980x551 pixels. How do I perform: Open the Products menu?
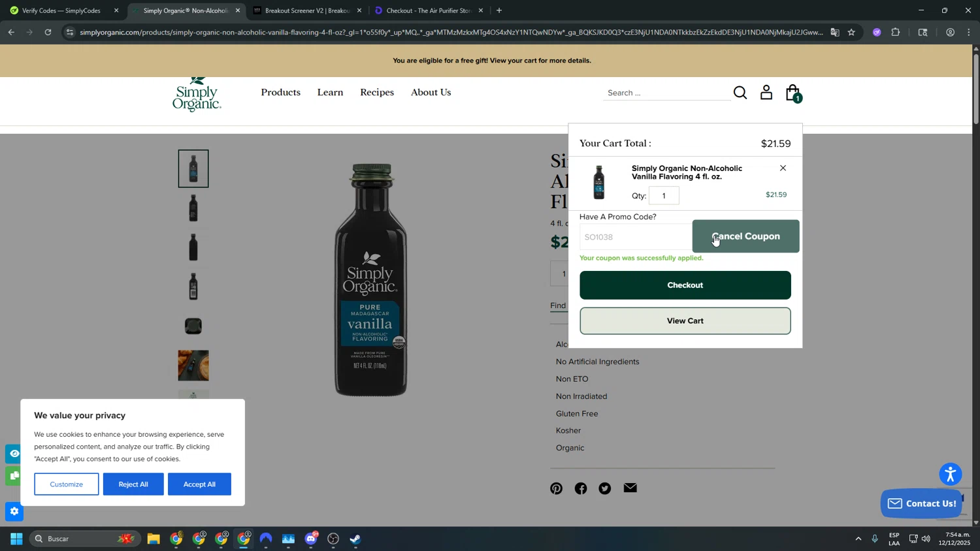point(281,92)
